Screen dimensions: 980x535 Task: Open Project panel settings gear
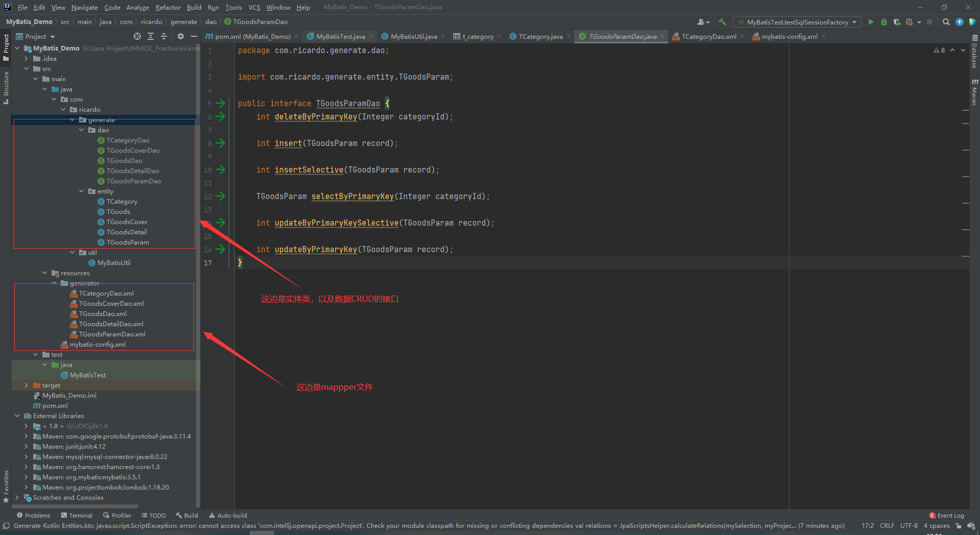click(180, 36)
